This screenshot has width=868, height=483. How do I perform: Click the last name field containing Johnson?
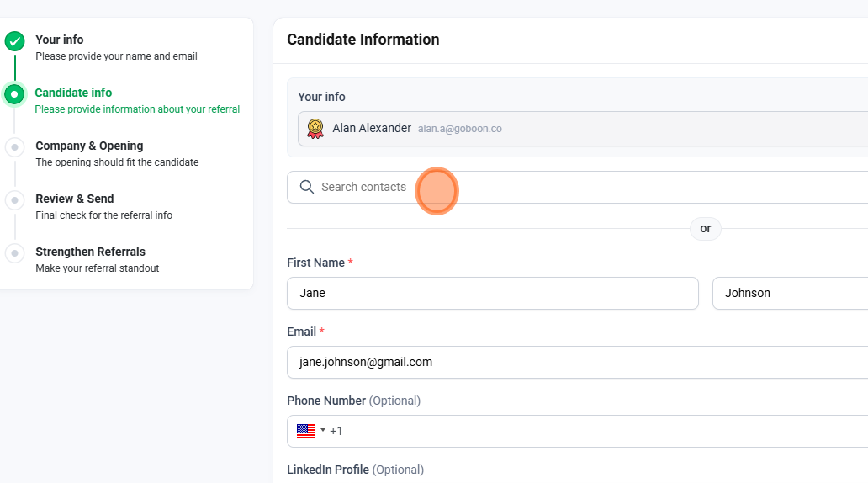click(790, 293)
